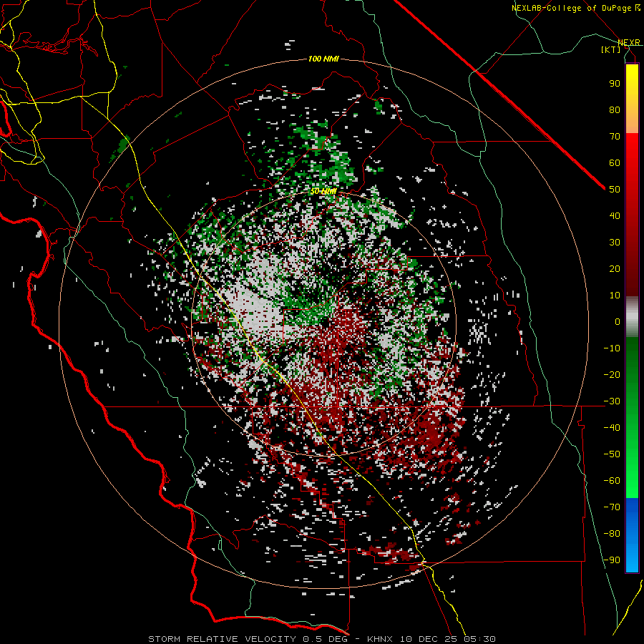Viewport: 644px width, 644px height.
Task: Click the -80 scale value
Action: (612, 534)
